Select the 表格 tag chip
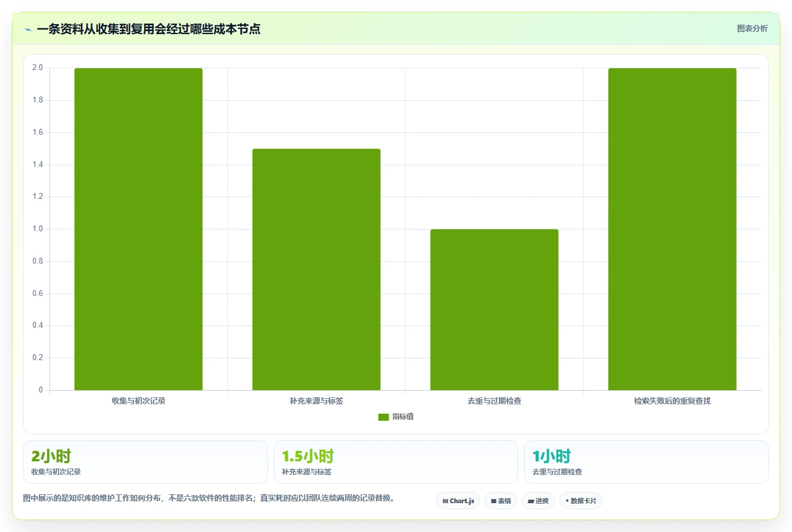The width and height of the screenshot is (792, 532). coord(501,501)
